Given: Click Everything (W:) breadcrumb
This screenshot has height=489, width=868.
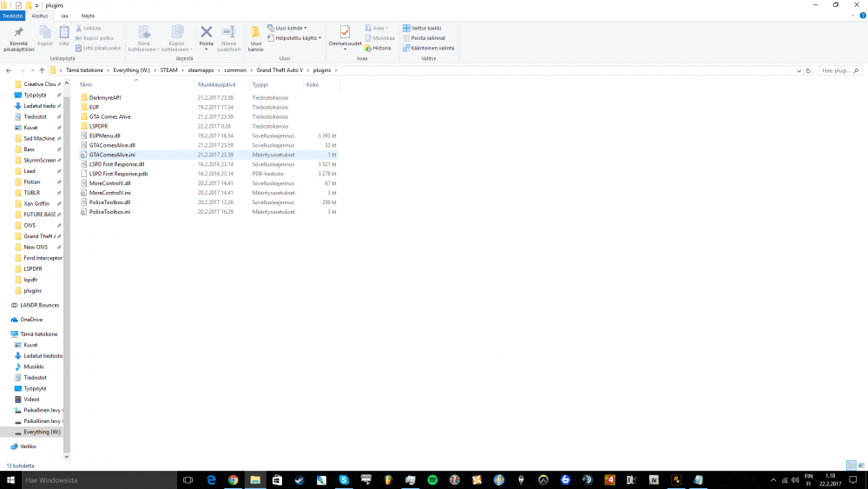Looking at the screenshot, I should (x=132, y=70).
